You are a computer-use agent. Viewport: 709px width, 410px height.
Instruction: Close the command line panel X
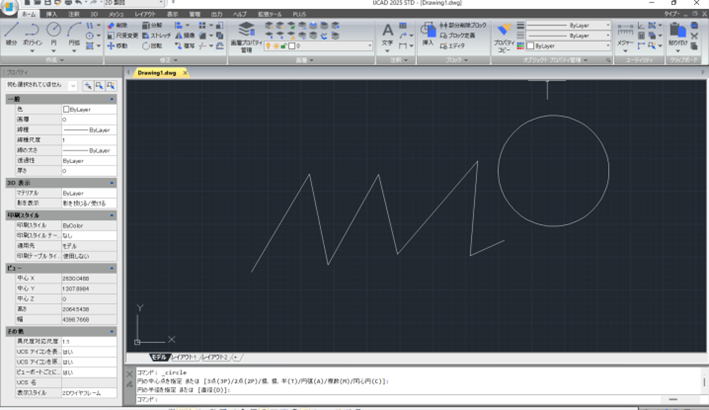pyautogui.click(x=129, y=374)
